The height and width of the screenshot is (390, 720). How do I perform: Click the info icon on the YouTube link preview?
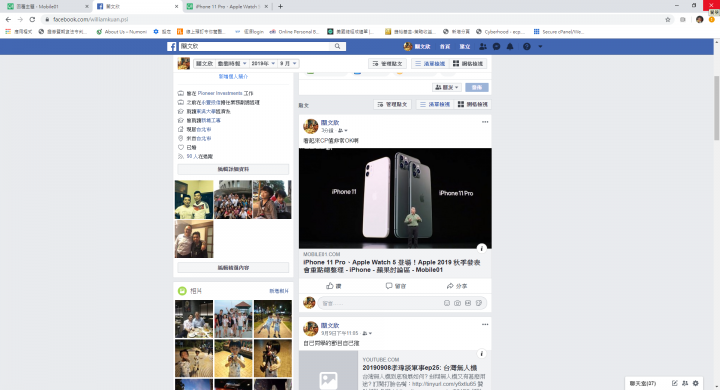tap(481, 354)
